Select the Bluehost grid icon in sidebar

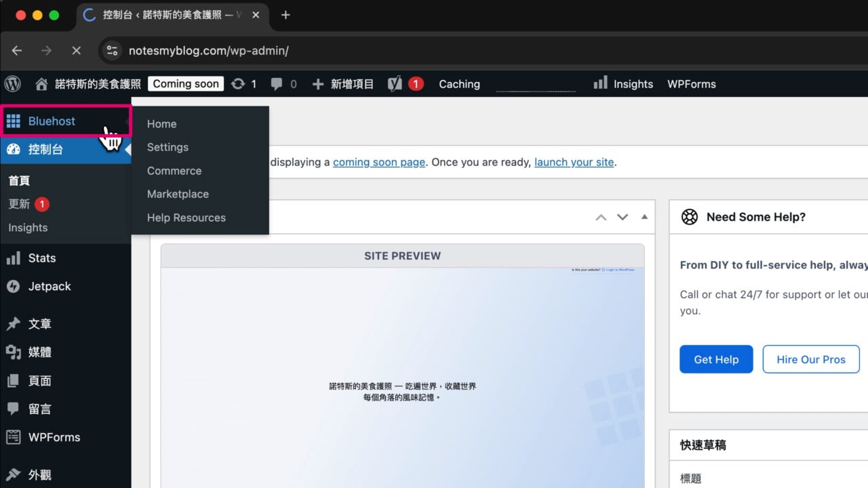point(14,120)
